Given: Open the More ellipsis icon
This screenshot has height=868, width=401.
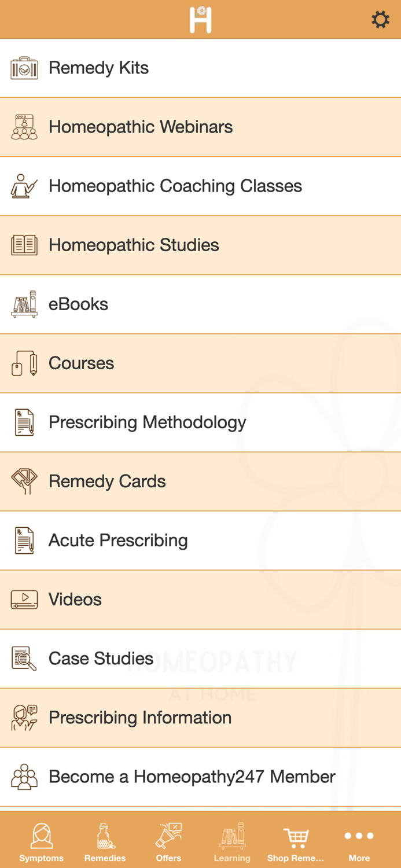Looking at the screenshot, I should [x=359, y=836].
